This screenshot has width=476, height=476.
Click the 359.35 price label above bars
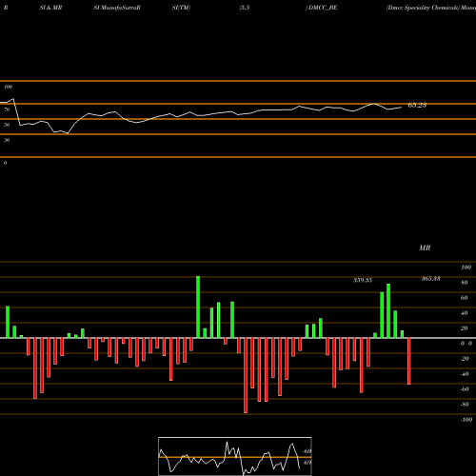[x=363, y=280]
